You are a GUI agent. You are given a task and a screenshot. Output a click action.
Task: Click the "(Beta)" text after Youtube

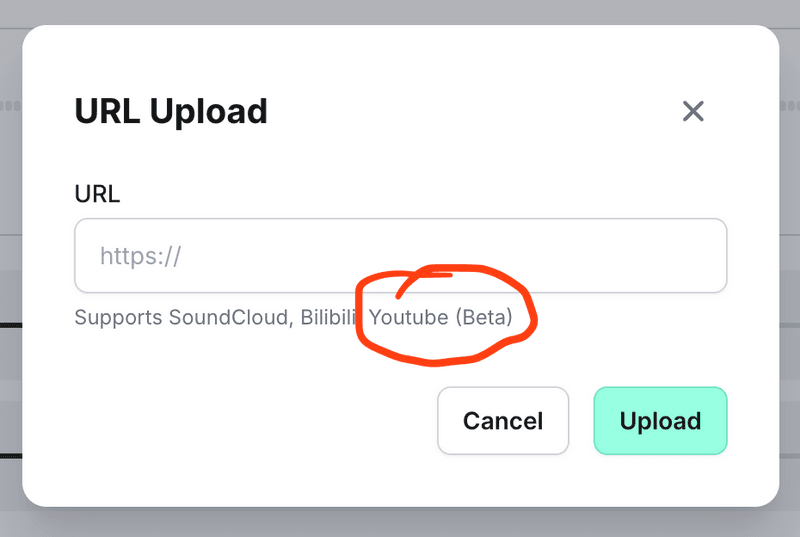(484, 317)
